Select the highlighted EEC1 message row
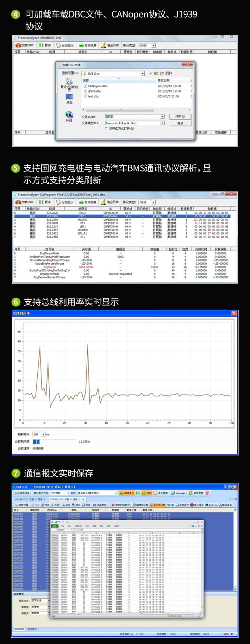 pos(122,216)
